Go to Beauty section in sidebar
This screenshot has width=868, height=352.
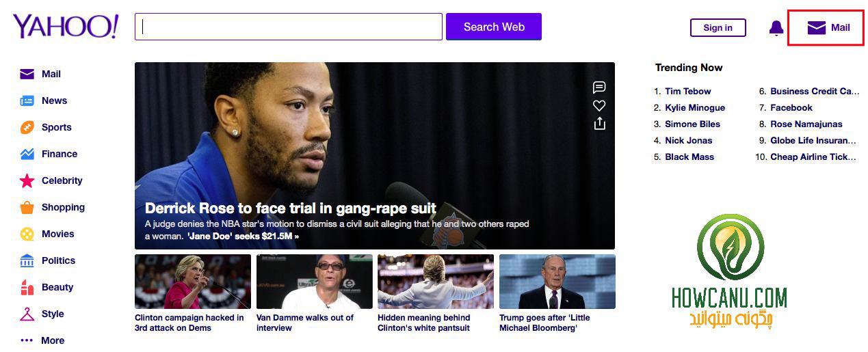(x=57, y=287)
